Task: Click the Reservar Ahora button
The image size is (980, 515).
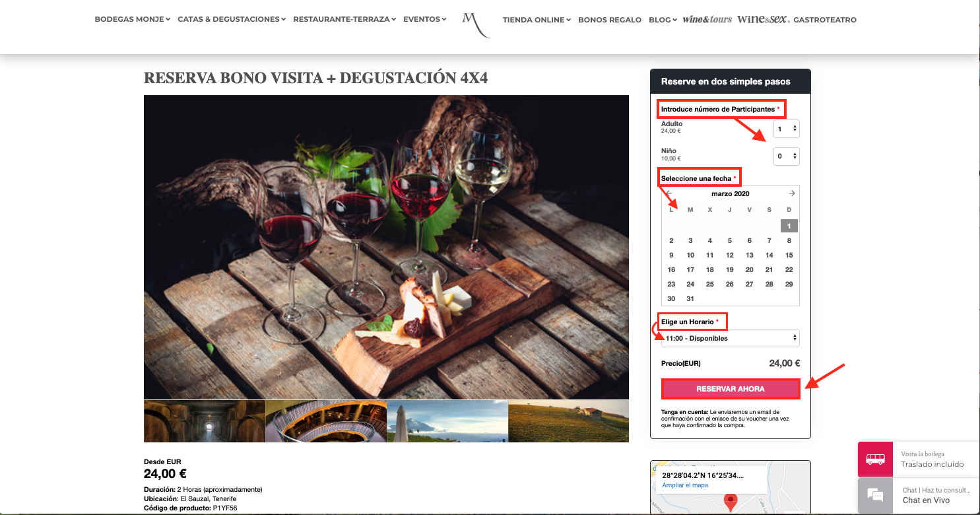Action: 731,389
